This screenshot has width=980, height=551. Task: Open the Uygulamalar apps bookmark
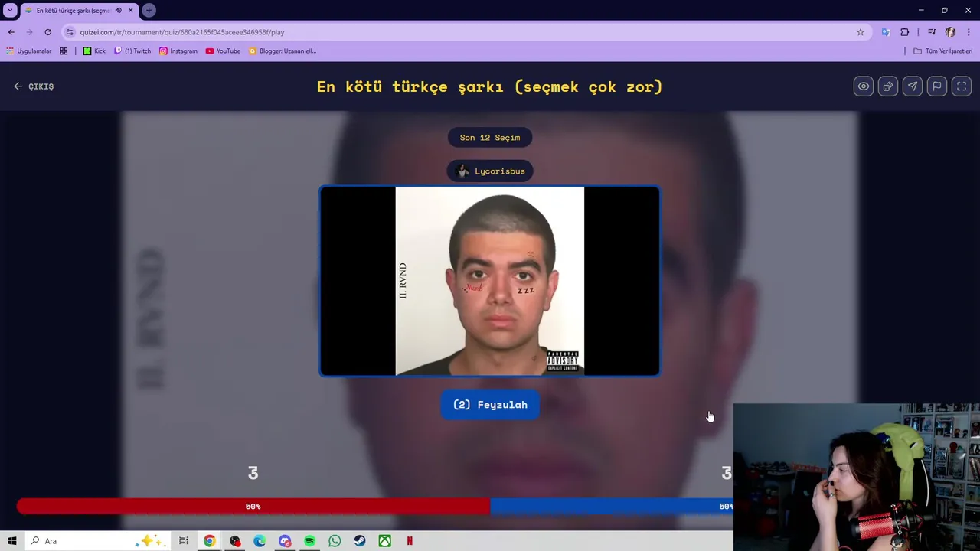[x=29, y=51]
